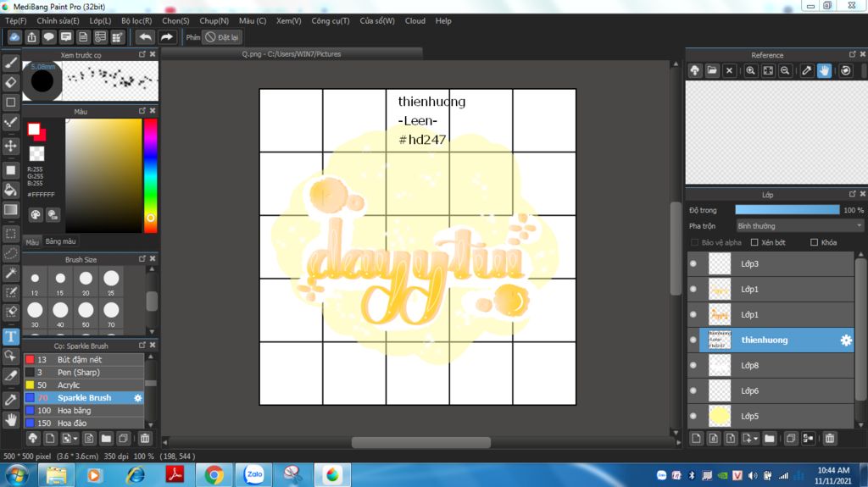Click eyedropper icon in Reference panel

pyautogui.click(x=807, y=70)
